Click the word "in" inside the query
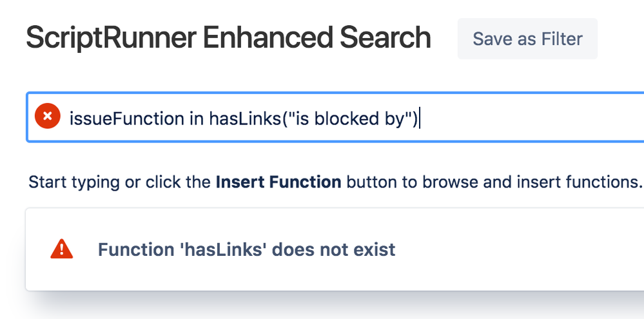This screenshot has height=319, width=644. pos(197,119)
